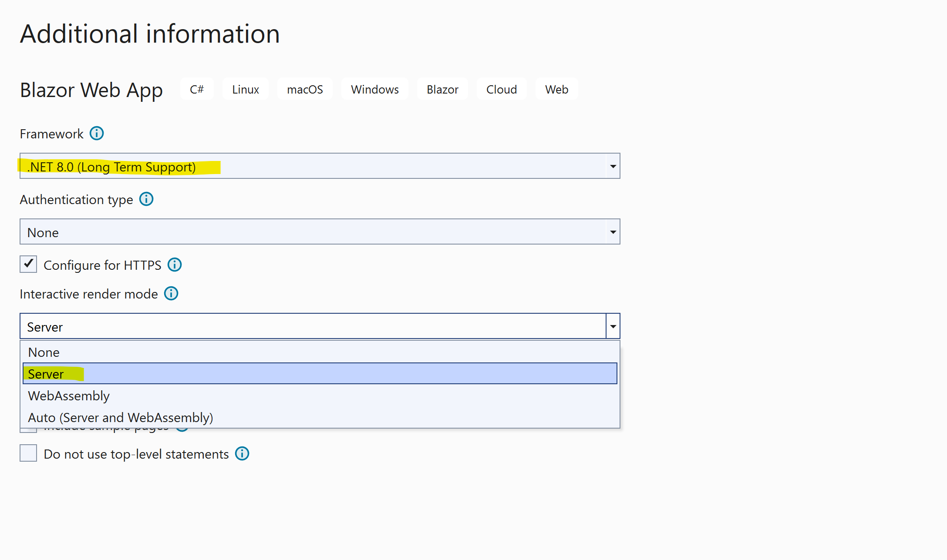Click the macOS tag
This screenshot has width=947, height=560.
click(x=305, y=89)
